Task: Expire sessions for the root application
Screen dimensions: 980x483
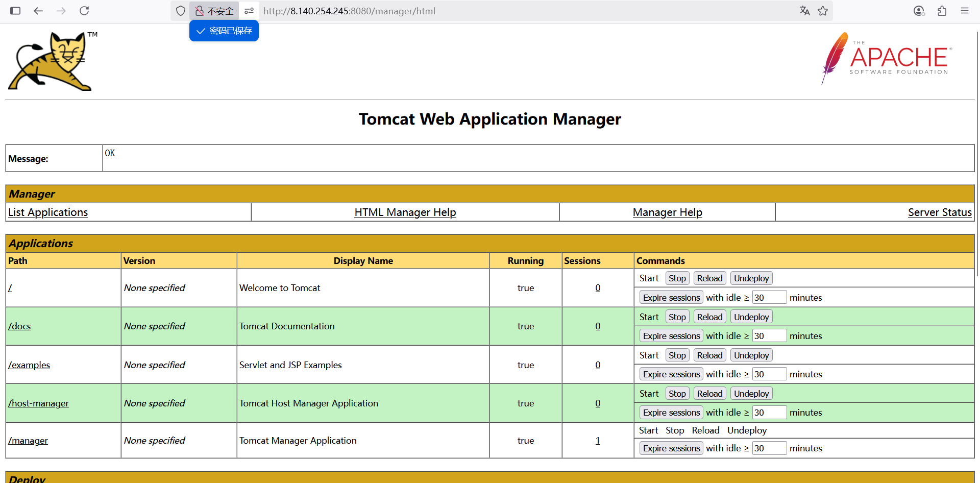Action: (672, 298)
